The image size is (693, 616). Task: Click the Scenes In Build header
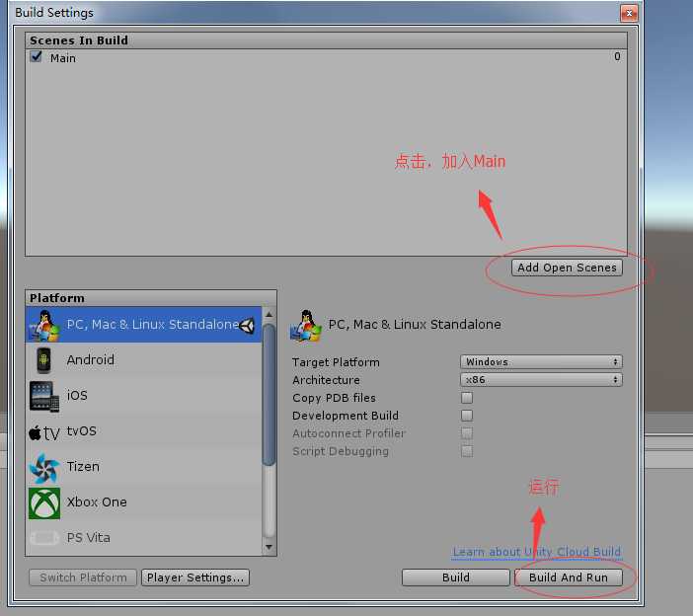click(326, 40)
